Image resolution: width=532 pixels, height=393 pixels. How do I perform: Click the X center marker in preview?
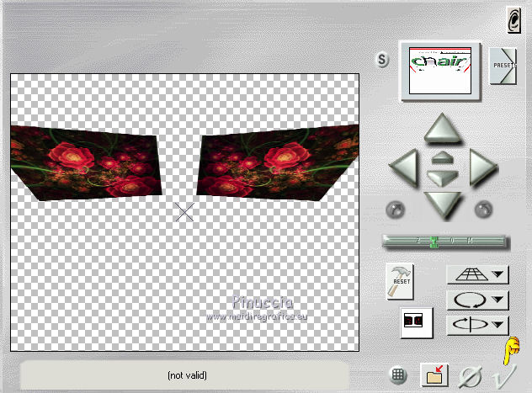185,212
